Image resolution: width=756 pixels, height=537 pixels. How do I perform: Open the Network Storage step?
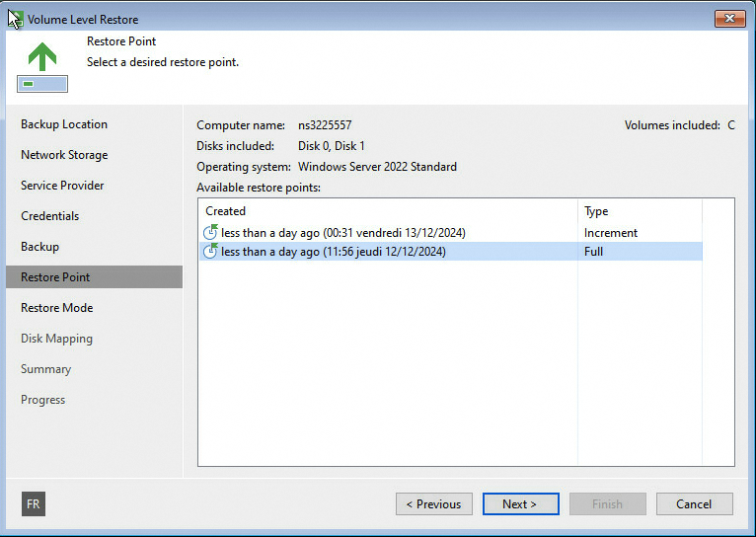[64, 155]
